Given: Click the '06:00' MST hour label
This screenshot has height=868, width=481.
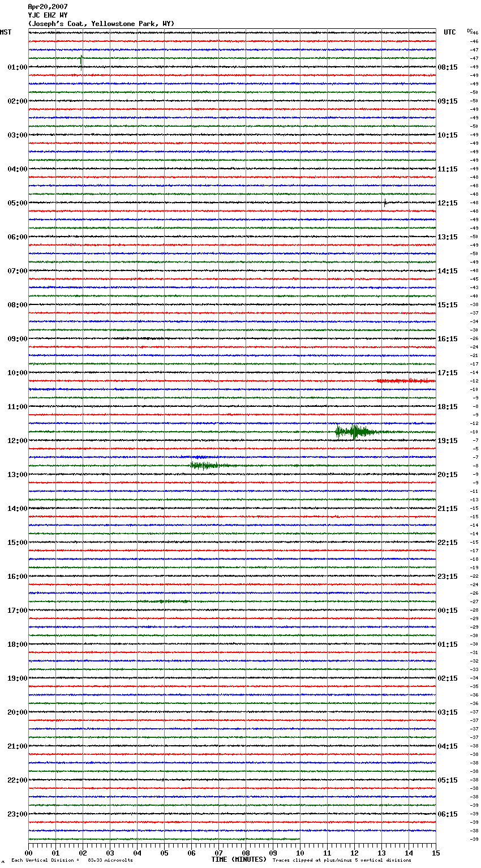Looking at the screenshot, I should click(18, 237).
